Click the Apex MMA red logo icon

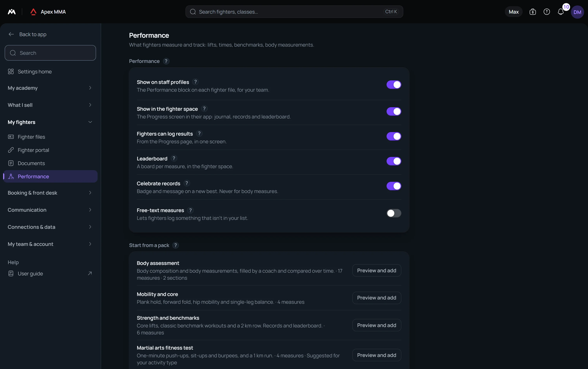[x=33, y=12]
